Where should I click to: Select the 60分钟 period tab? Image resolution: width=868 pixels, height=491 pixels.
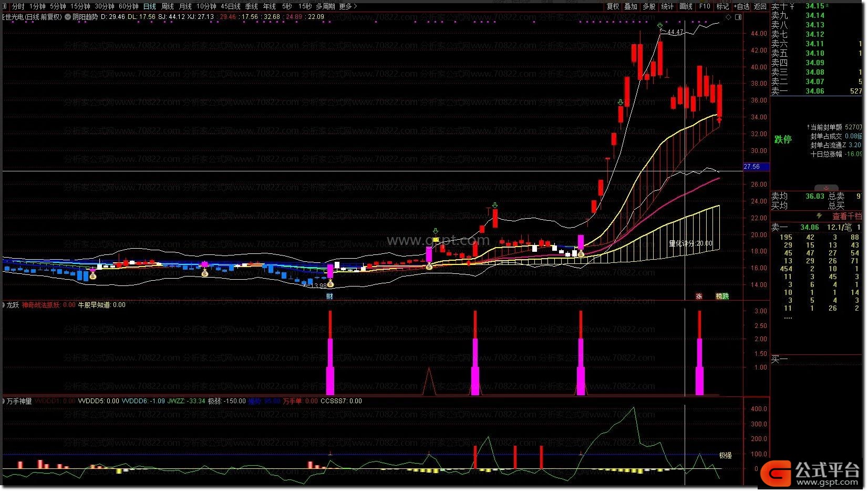(x=128, y=6)
